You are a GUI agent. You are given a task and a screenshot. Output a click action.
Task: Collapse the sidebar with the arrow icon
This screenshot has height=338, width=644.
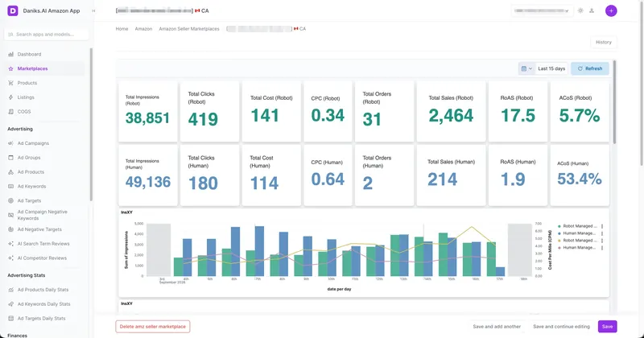93,11
